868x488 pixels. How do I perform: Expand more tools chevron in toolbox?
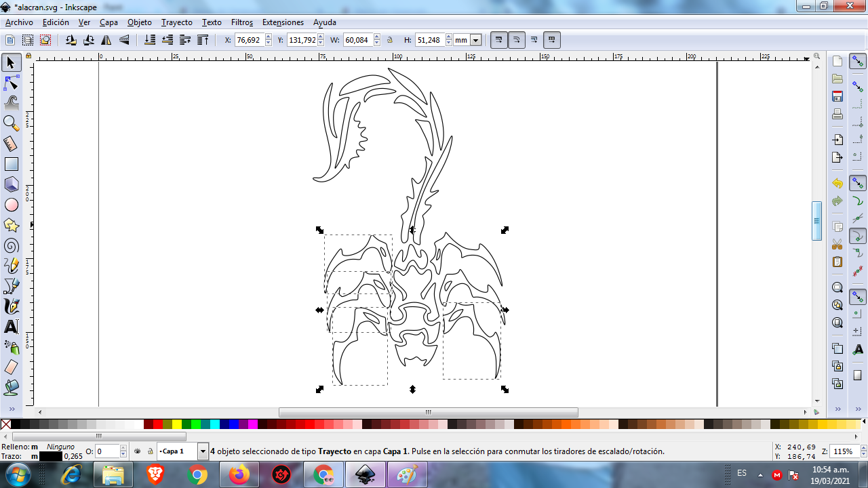tap(11, 409)
